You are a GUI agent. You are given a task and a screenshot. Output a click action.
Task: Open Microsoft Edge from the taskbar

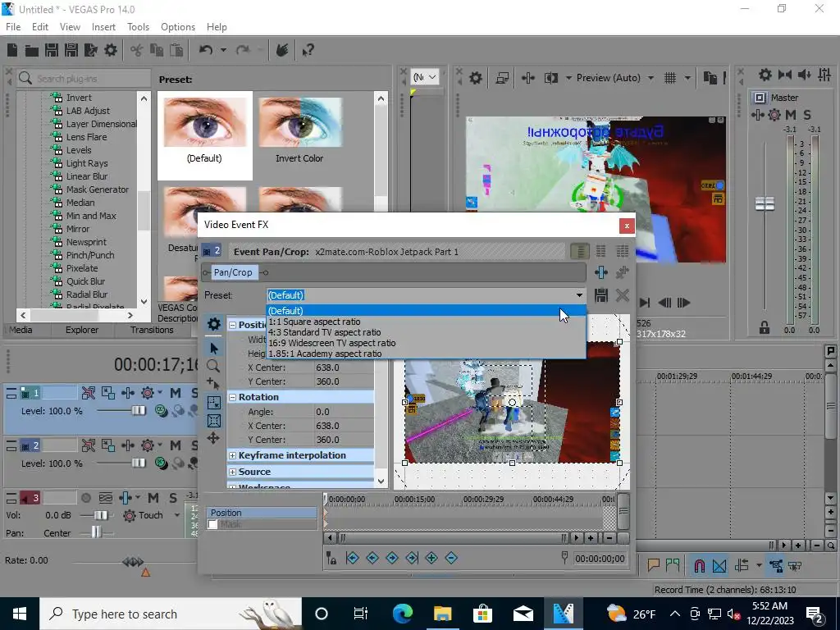tap(403, 614)
